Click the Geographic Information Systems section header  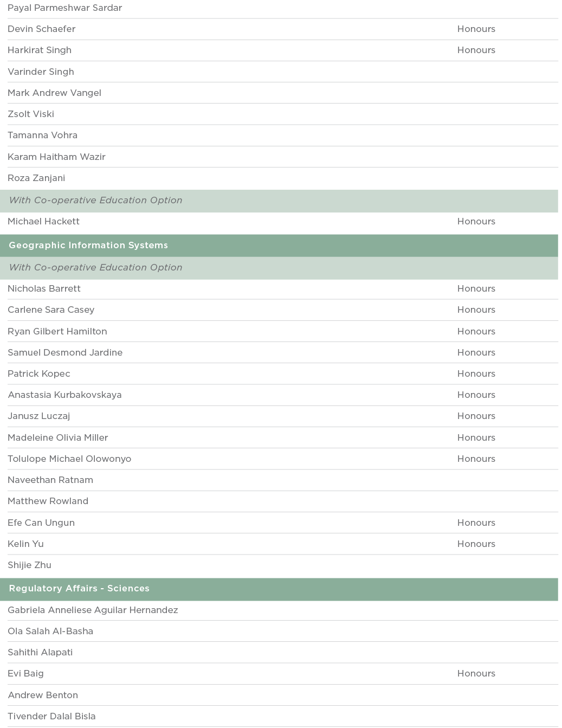pyautogui.click(x=88, y=246)
